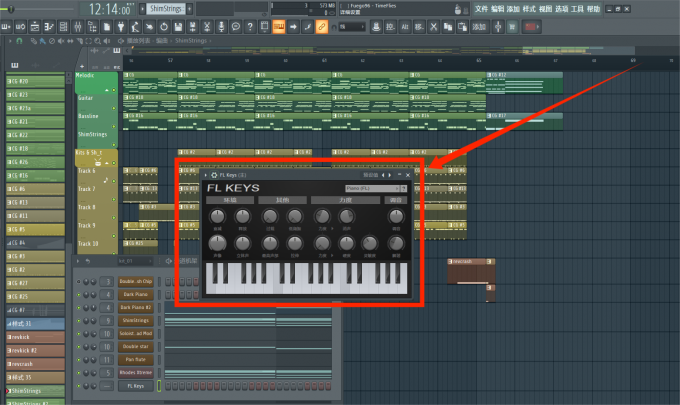Image resolution: width=680 pixels, height=405 pixels.
Task: Click the microphone recording icon
Action: click(x=221, y=27)
